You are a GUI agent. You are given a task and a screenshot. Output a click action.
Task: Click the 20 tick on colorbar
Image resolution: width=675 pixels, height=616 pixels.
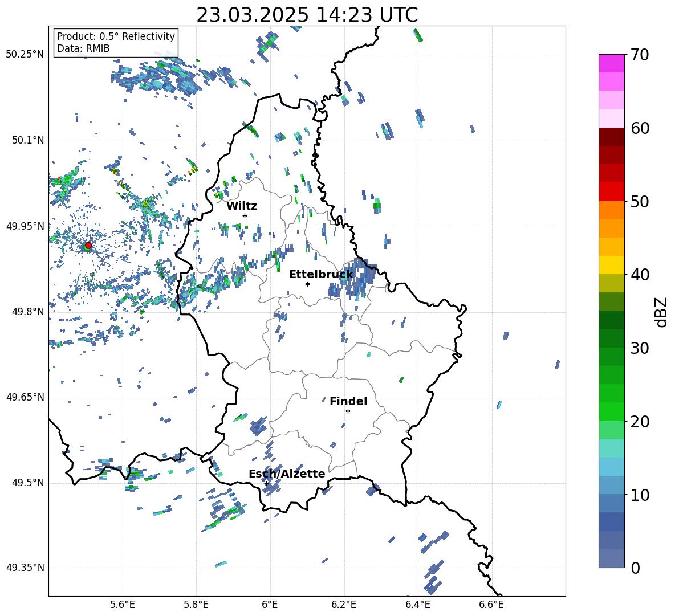[x=640, y=422]
